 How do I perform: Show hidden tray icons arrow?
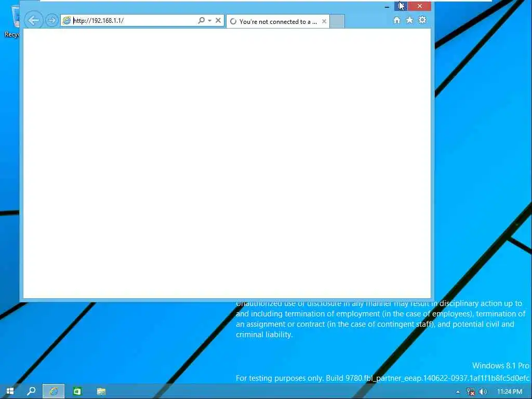(x=458, y=392)
